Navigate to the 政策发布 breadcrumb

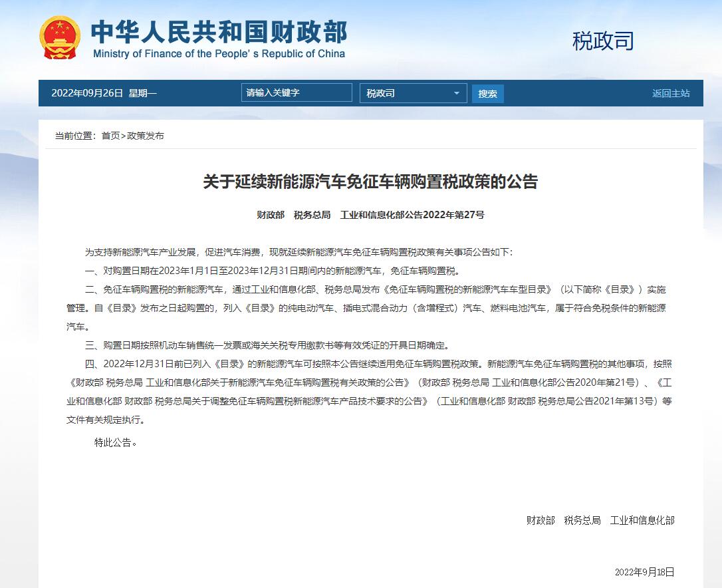click(145, 136)
